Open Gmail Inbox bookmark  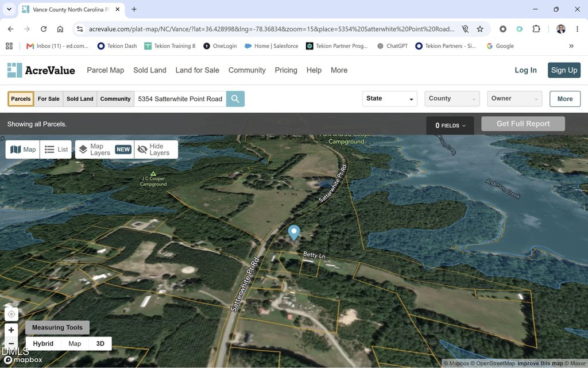pyautogui.click(x=57, y=46)
